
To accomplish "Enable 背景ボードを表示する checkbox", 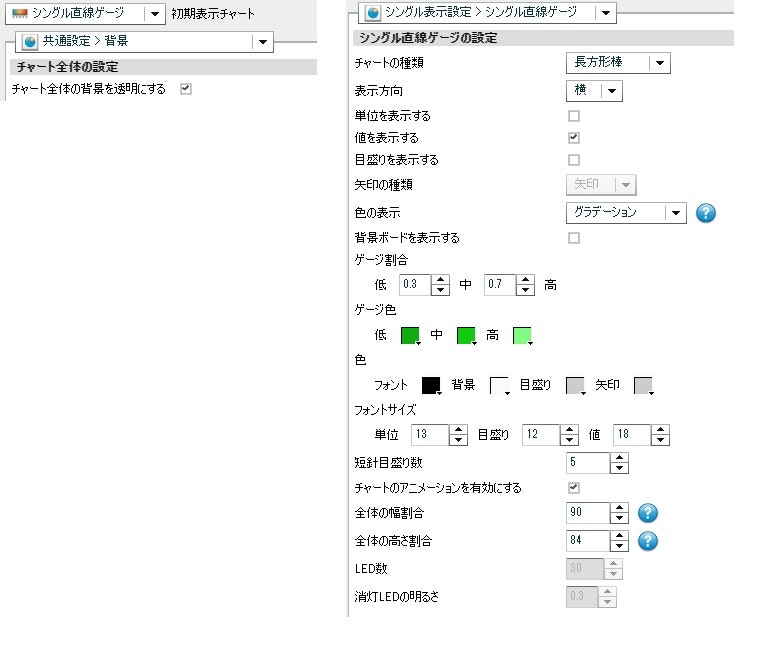I will 574,238.
